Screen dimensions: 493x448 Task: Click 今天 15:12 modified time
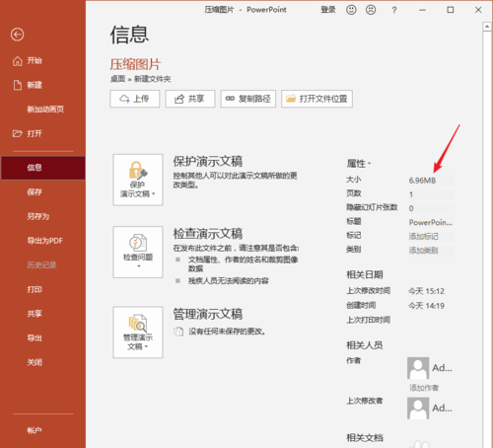[426, 291]
